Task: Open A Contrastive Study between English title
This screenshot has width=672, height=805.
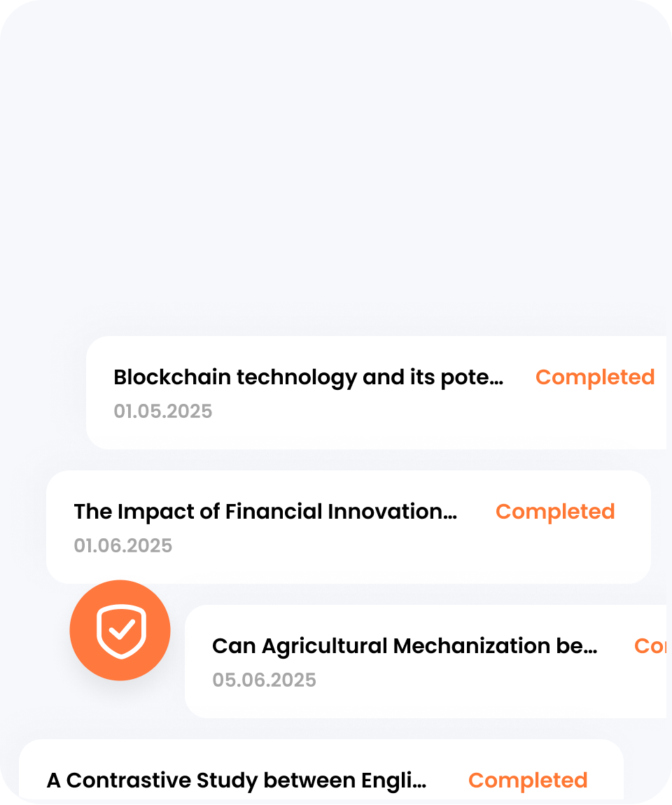Action: [x=237, y=781]
